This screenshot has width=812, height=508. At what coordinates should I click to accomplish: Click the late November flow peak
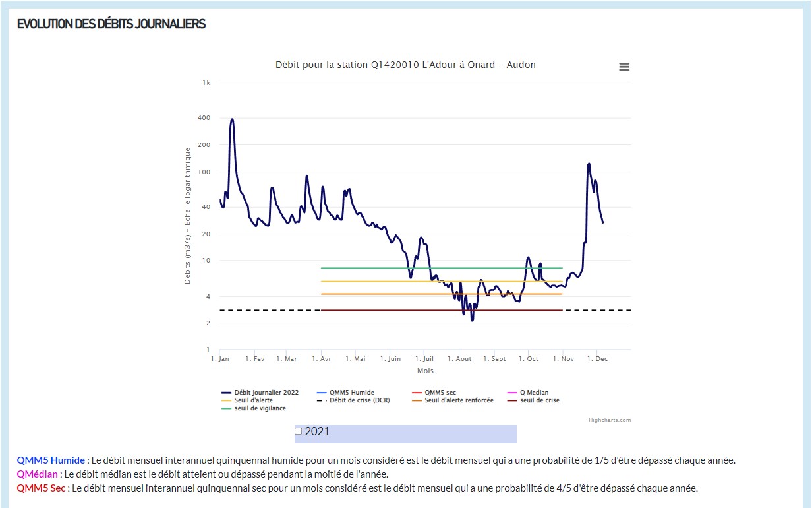[589, 164]
